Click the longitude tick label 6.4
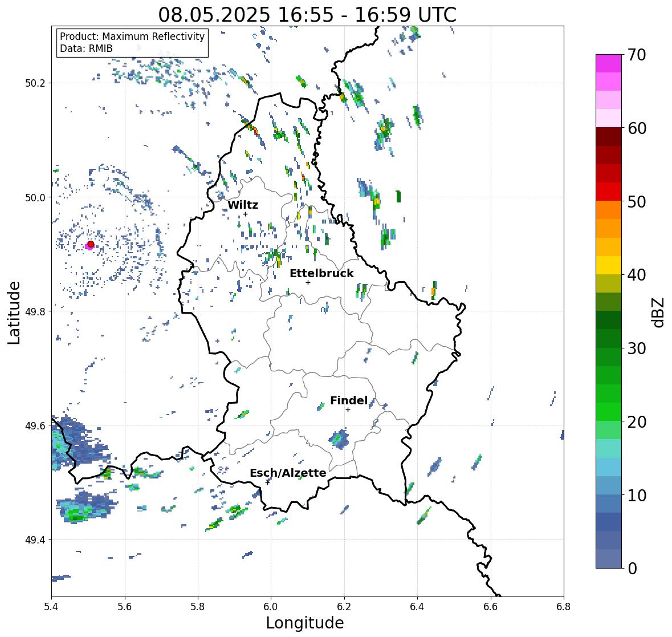This screenshot has height=637, width=672. (417, 607)
